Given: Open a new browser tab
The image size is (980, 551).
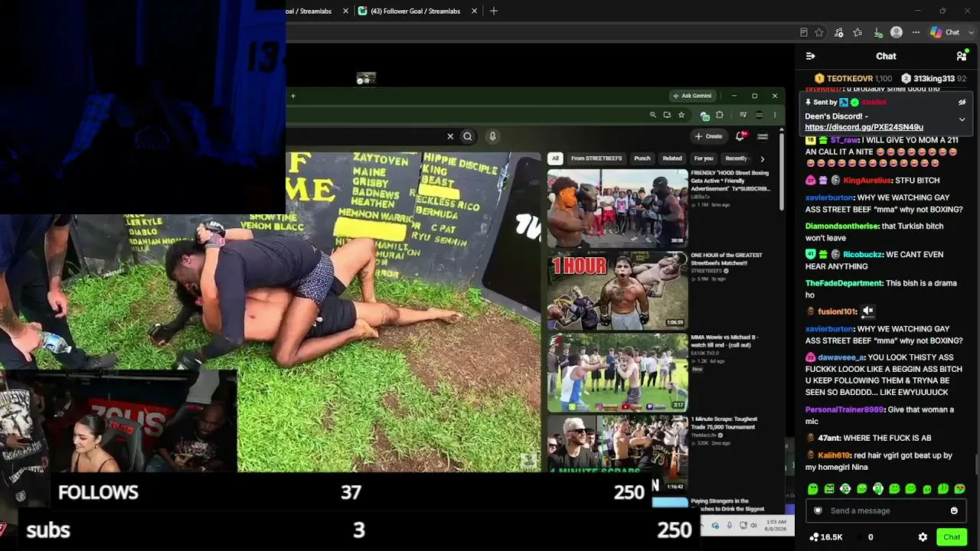Looking at the screenshot, I should (494, 11).
